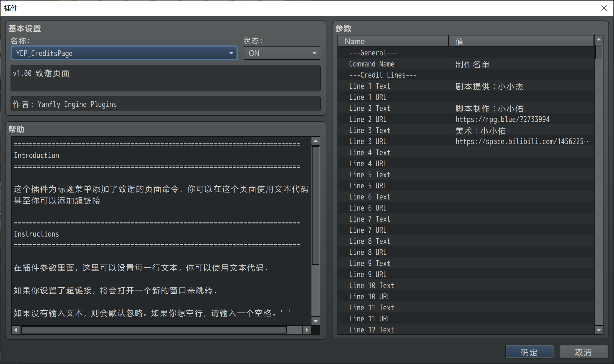
Task: Select the Line 9 URL row
Action: pos(466,274)
